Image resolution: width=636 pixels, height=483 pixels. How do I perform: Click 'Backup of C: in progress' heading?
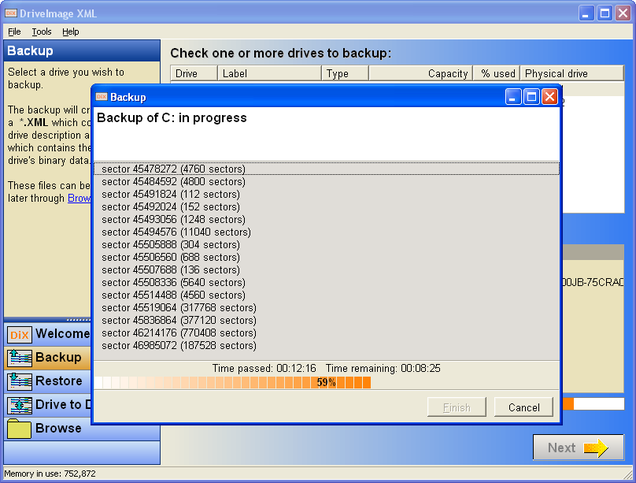[172, 118]
